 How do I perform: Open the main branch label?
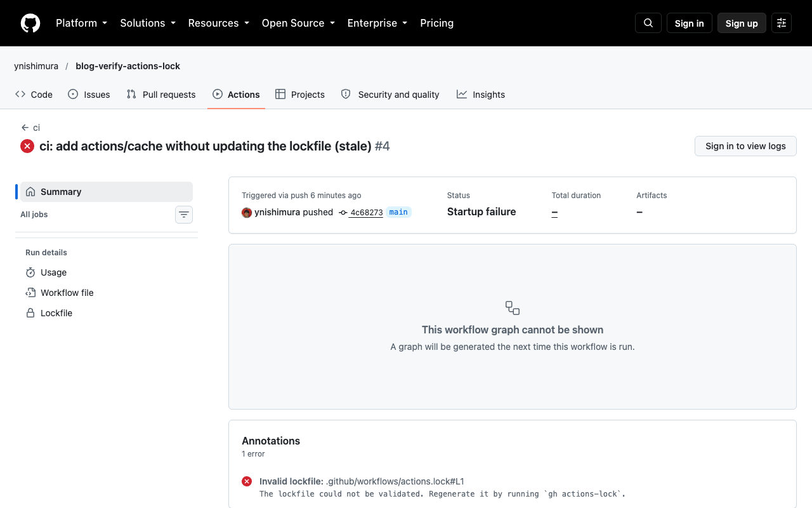click(x=398, y=212)
